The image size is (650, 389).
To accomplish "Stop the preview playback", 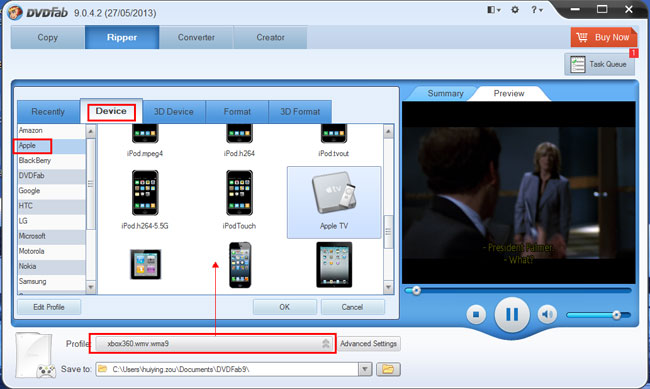I will 476,315.
